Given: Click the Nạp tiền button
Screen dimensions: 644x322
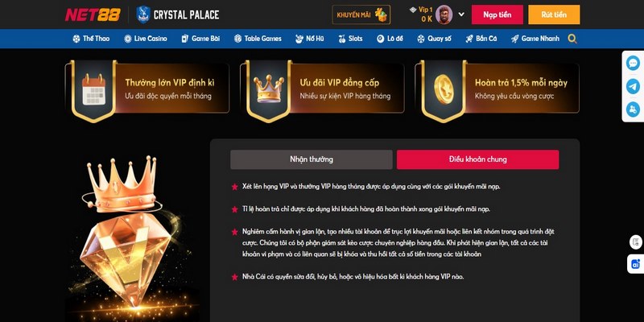Looking at the screenshot, I should click(497, 14).
